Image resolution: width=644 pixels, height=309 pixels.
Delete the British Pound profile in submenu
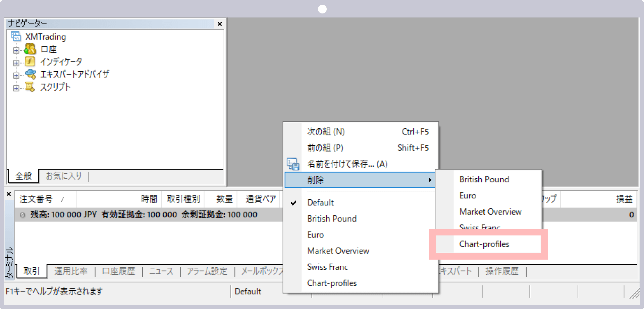click(x=484, y=179)
